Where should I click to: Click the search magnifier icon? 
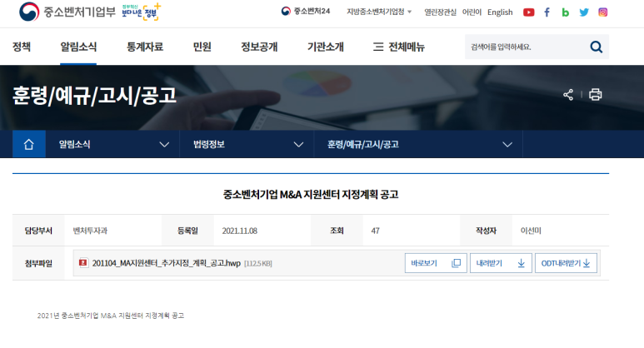(x=596, y=47)
